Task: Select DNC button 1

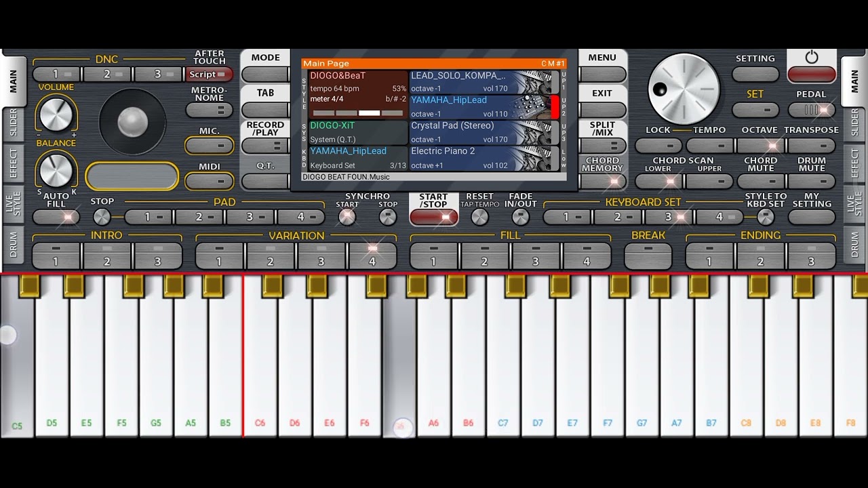Action: [x=56, y=75]
